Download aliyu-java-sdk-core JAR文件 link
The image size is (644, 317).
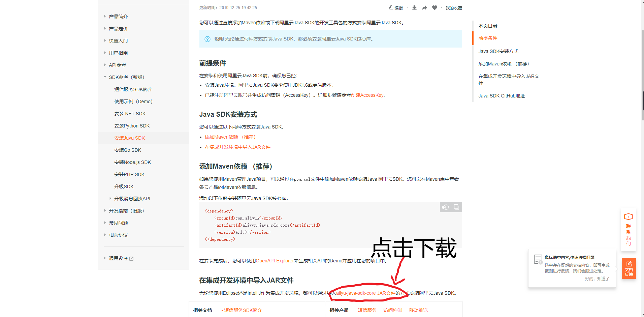pyautogui.click(x=366, y=293)
